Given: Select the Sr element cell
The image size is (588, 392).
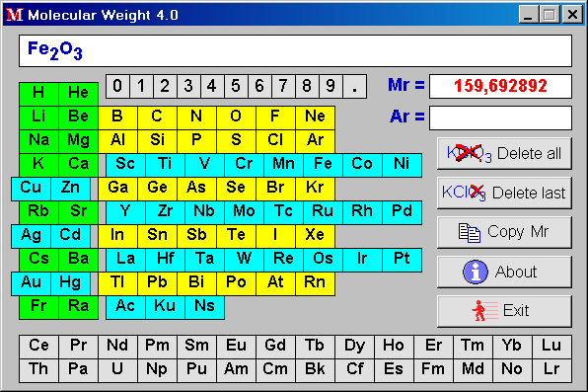Looking at the screenshot, I should [x=78, y=212].
